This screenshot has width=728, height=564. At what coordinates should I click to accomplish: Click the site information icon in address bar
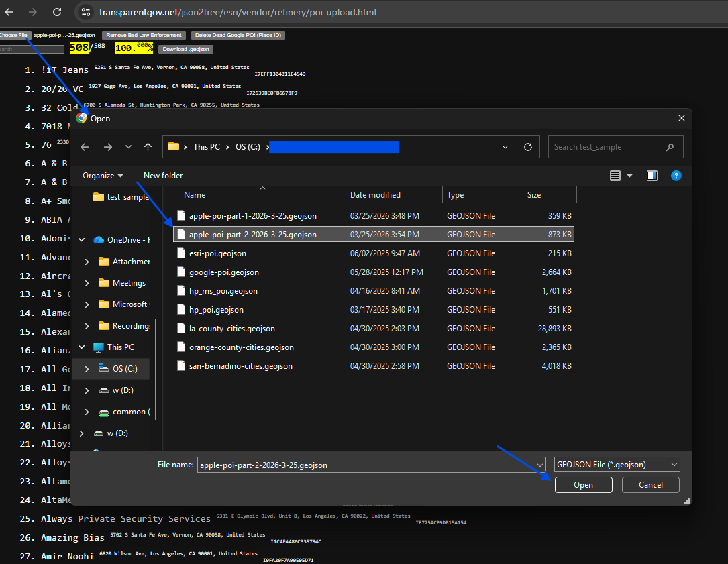85,12
